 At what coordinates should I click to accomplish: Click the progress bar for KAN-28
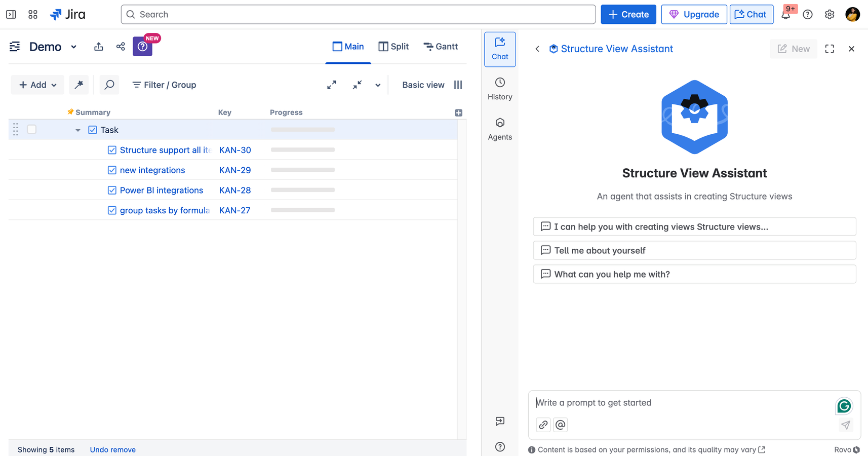[x=303, y=190]
